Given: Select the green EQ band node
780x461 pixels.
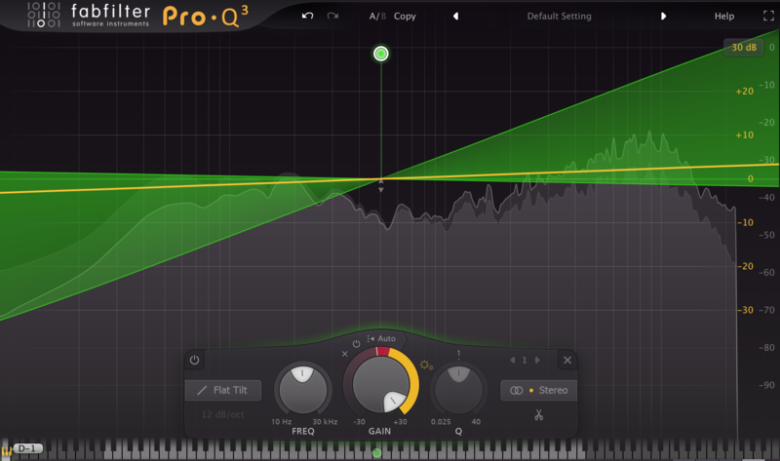Looking at the screenshot, I should tap(381, 53).
